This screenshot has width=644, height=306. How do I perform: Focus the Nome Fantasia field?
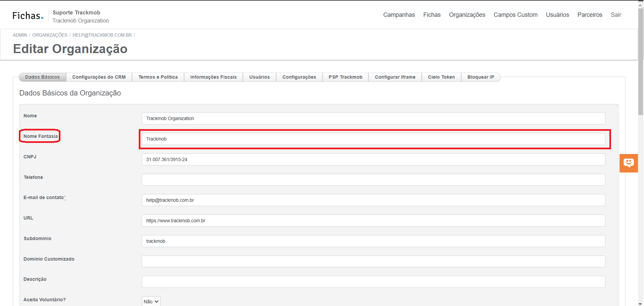[x=373, y=139]
